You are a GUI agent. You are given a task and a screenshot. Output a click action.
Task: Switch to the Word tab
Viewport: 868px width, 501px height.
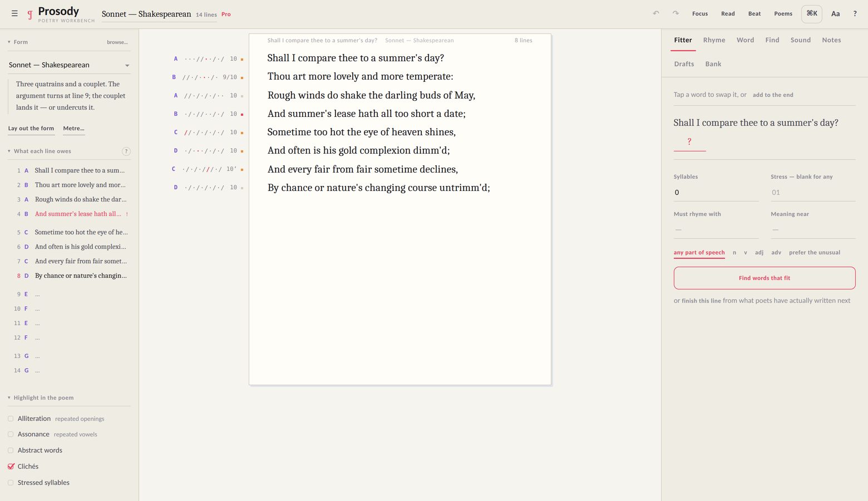pos(745,40)
